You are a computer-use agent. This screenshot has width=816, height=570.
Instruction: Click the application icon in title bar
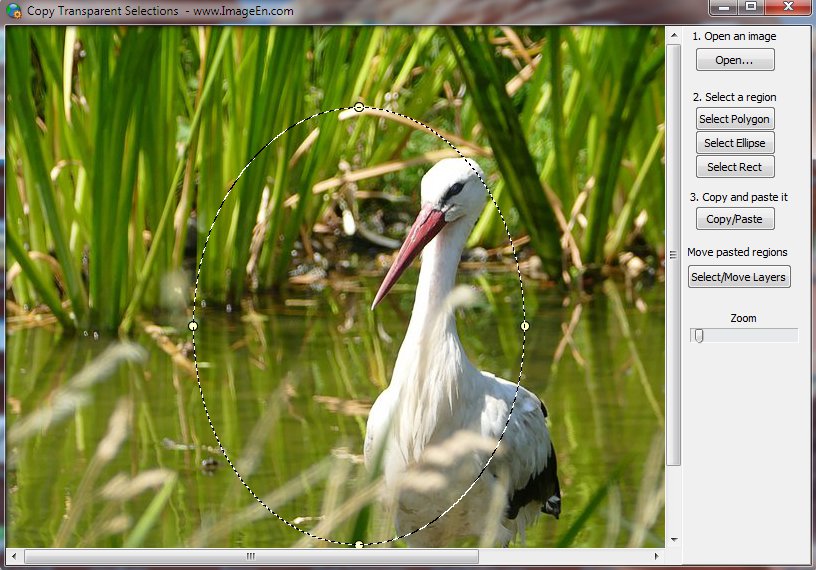14,10
